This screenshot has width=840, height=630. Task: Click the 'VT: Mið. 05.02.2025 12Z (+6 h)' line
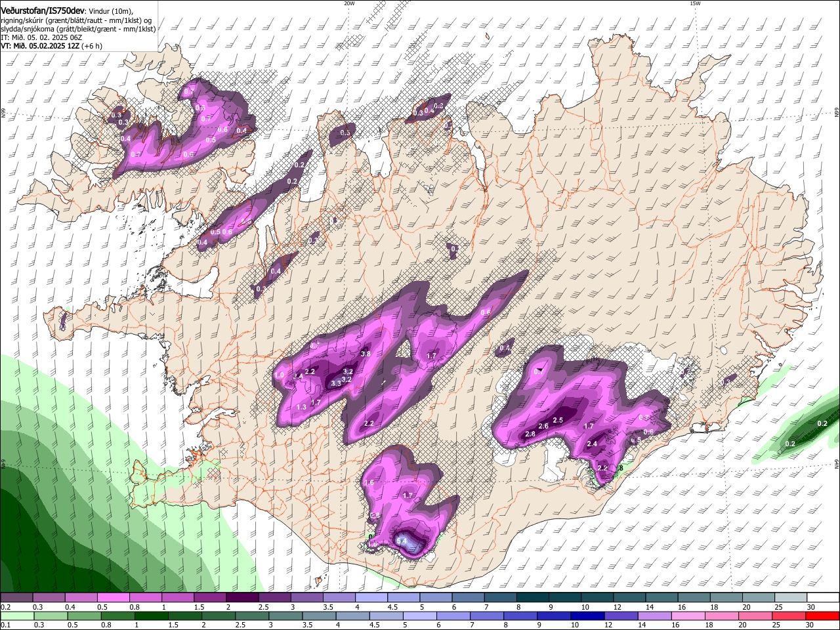pyautogui.click(x=52, y=46)
